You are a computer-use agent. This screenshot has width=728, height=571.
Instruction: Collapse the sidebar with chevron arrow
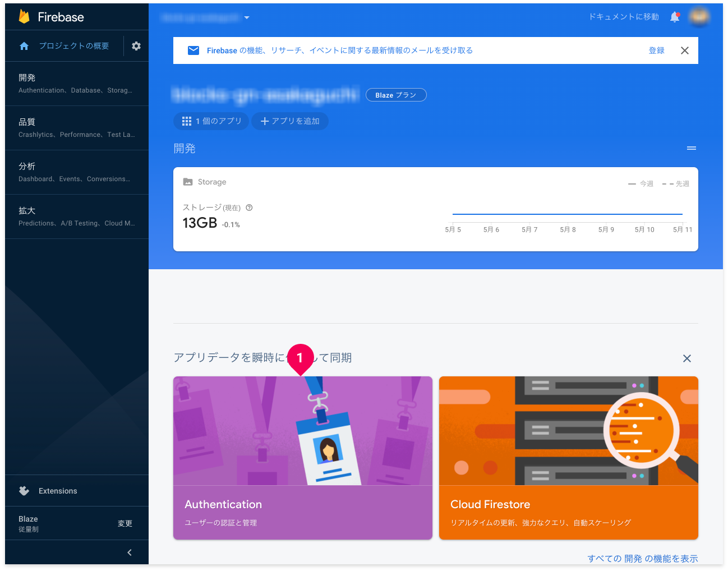(130, 552)
